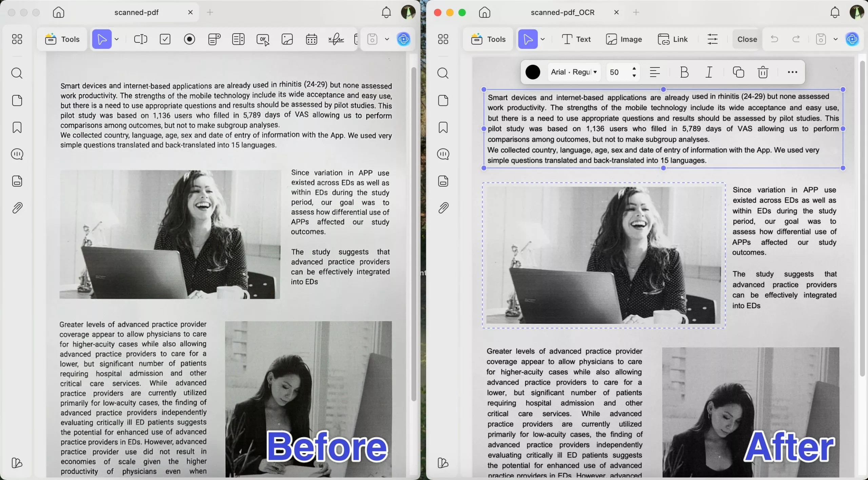868x480 pixels.
Task: Open the search panel in the sidebar
Action: click(17, 73)
